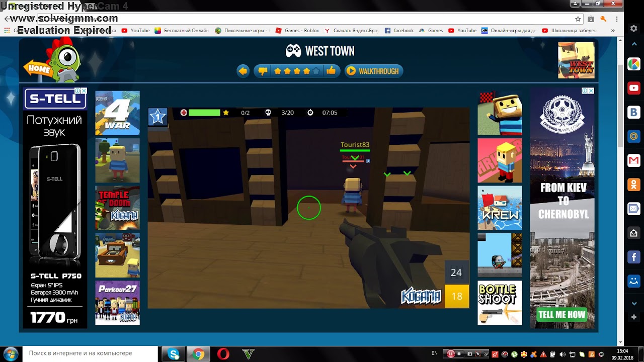Open Facebook icon in right sidebar
Viewport: 644px width, 362px height.
click(x=634, y=257)
